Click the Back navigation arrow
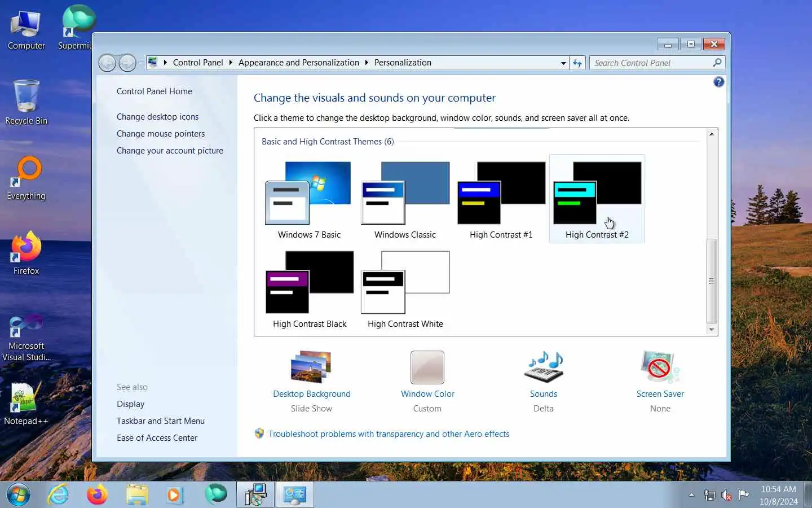 point(107,63)
